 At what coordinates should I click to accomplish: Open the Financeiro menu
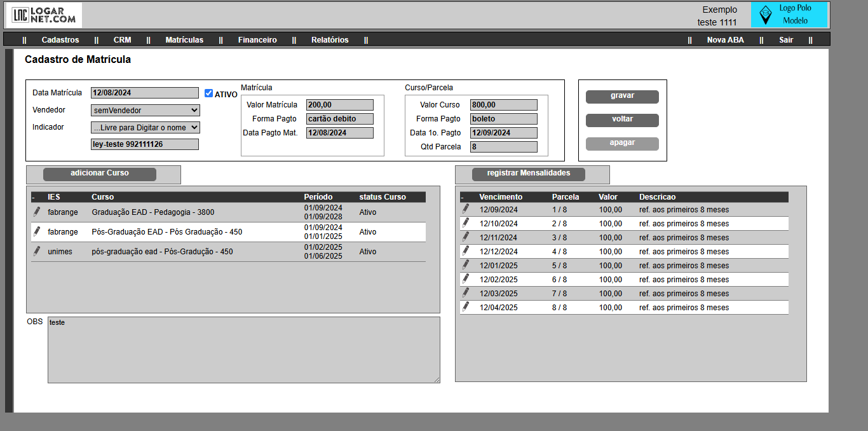(257, 40)
